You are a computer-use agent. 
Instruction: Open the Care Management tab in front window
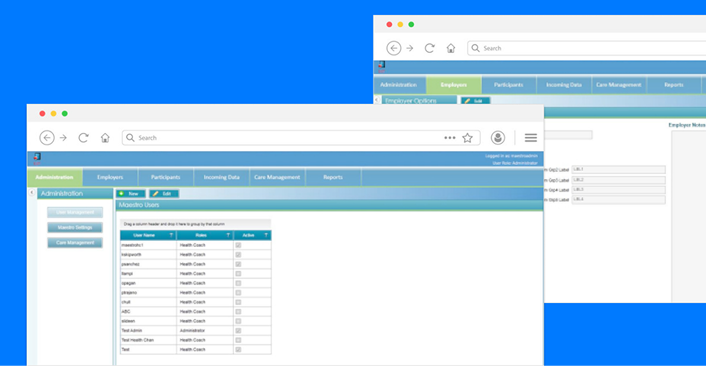[277, 177]
